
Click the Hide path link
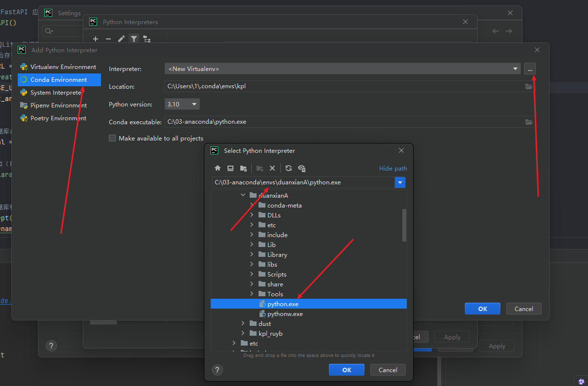pos(392,168)
